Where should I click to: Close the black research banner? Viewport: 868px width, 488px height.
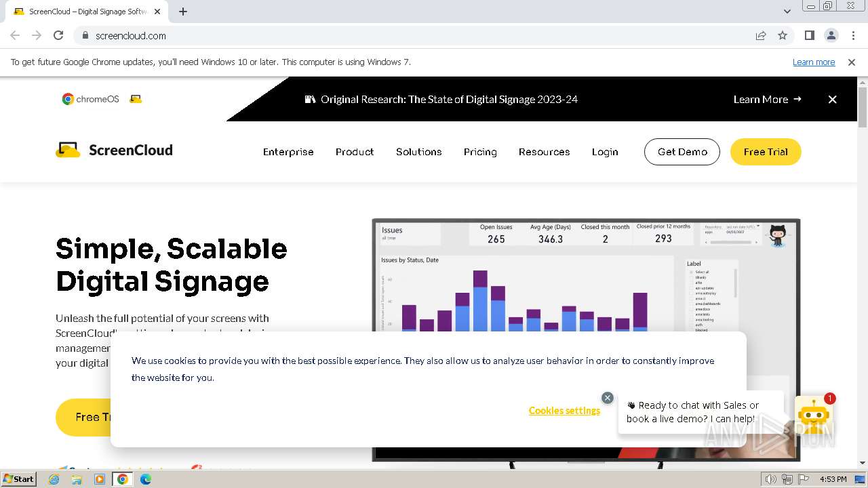pos(832,99)
